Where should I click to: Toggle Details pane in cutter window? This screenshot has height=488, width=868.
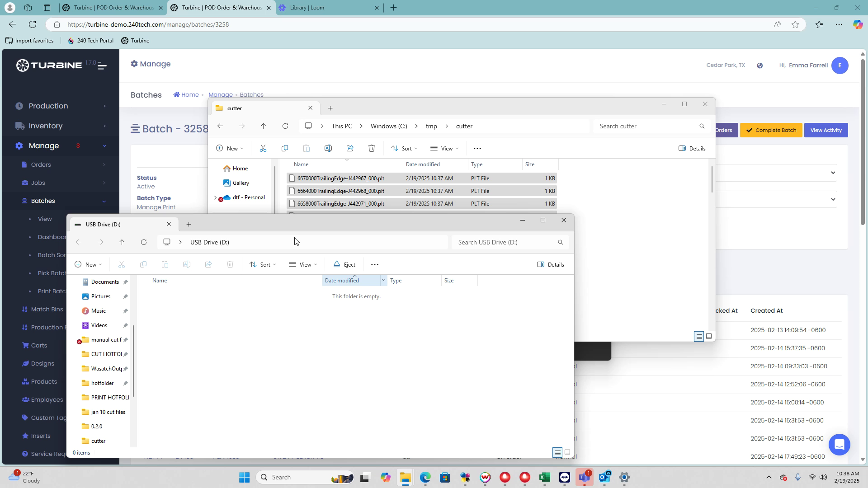click(x=692, y=149)
